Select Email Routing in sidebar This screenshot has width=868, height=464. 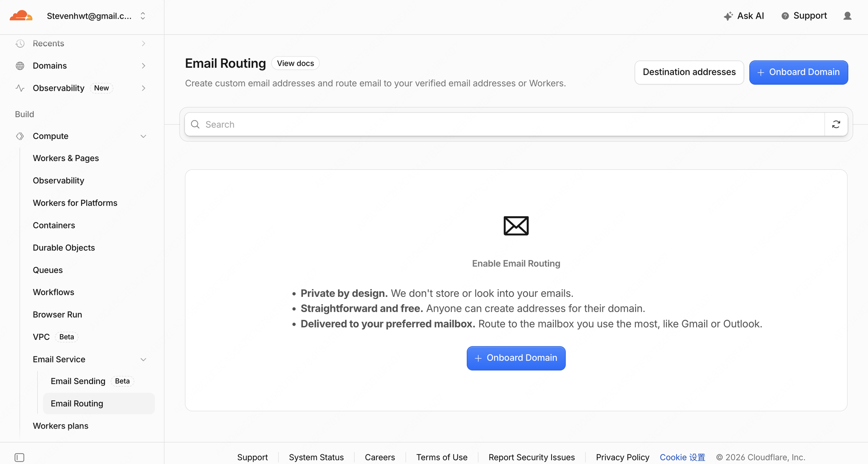coord(99,404)
